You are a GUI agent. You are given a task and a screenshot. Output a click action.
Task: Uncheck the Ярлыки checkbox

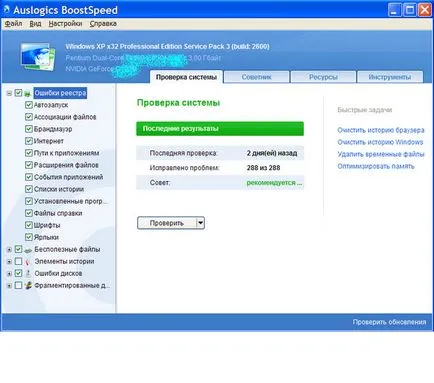click(x=29, y=237)
